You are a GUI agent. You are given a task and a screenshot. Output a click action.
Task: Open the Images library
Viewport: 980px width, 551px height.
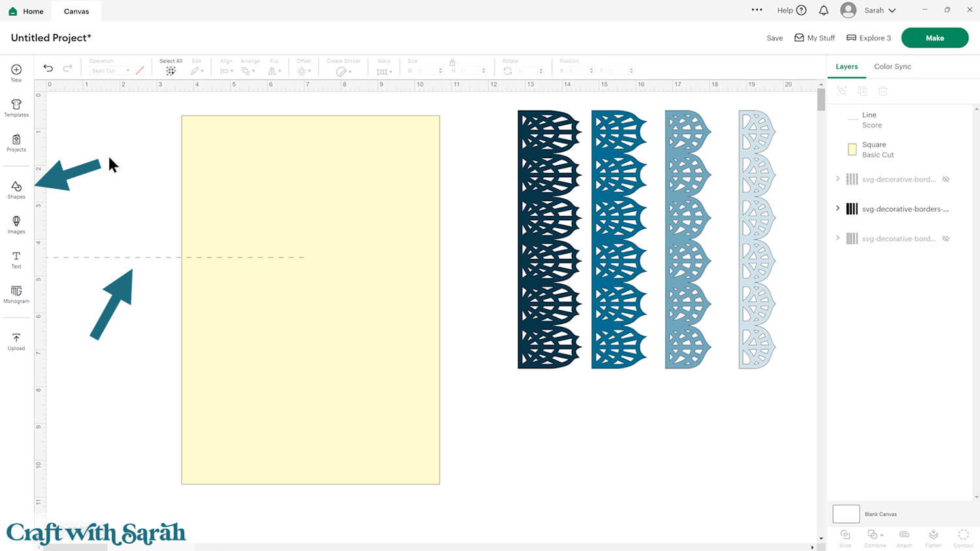[x=16, y=224]
